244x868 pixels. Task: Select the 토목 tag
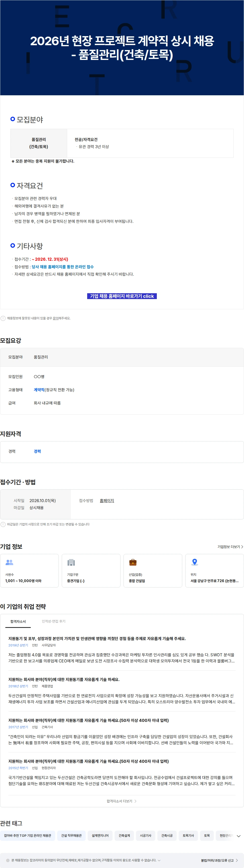pos(207,835)
